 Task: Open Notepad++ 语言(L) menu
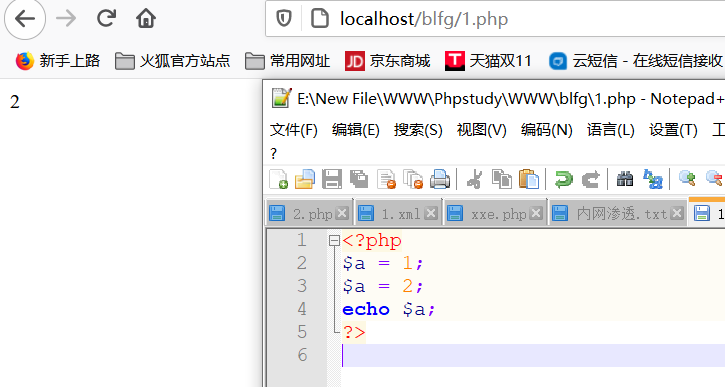click(610, 130)
